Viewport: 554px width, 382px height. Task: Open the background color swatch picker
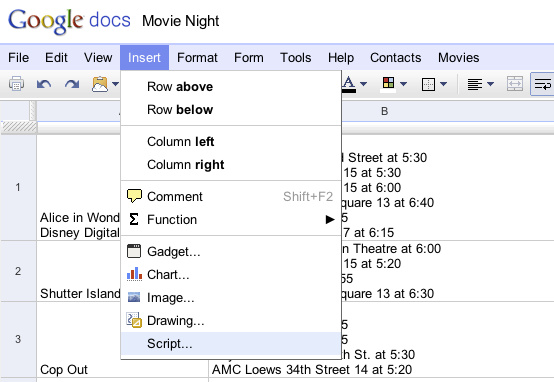pyautogui.click(x=388, y=84)
